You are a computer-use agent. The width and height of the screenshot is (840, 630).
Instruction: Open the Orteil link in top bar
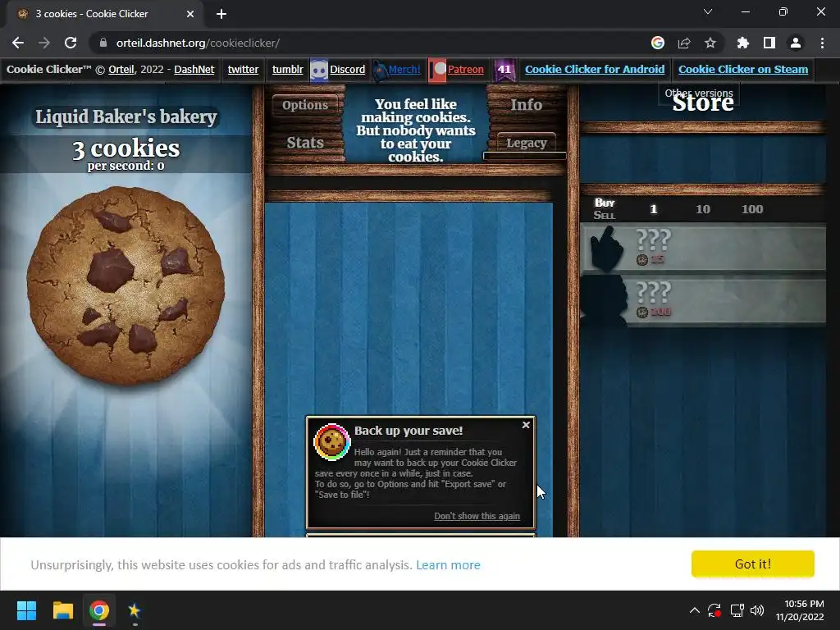pos(121,69)
